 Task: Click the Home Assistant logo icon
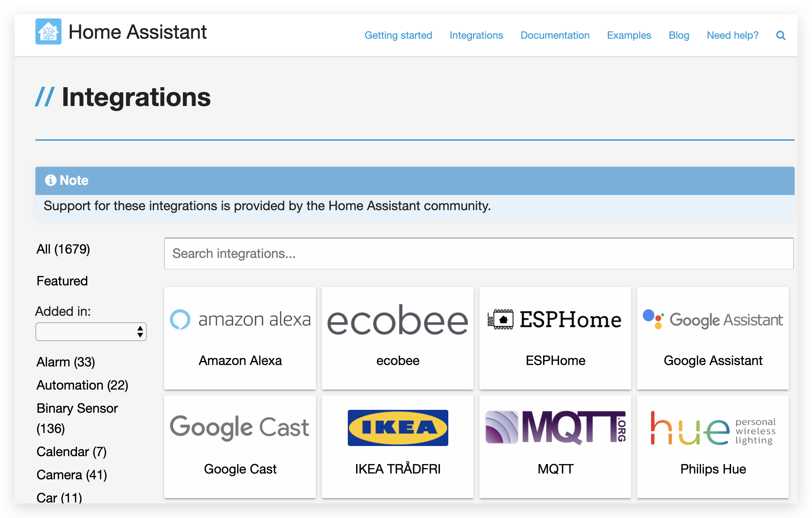pos(48,31)
